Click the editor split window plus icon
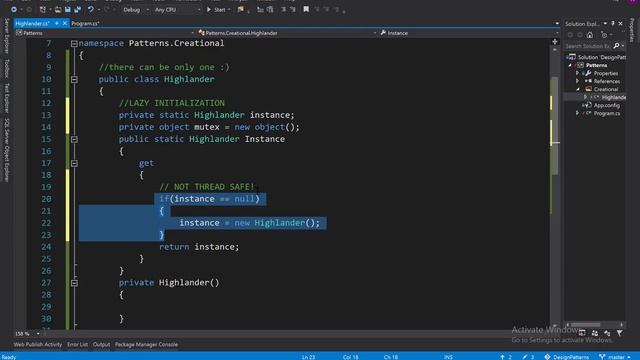 [555, 42]
